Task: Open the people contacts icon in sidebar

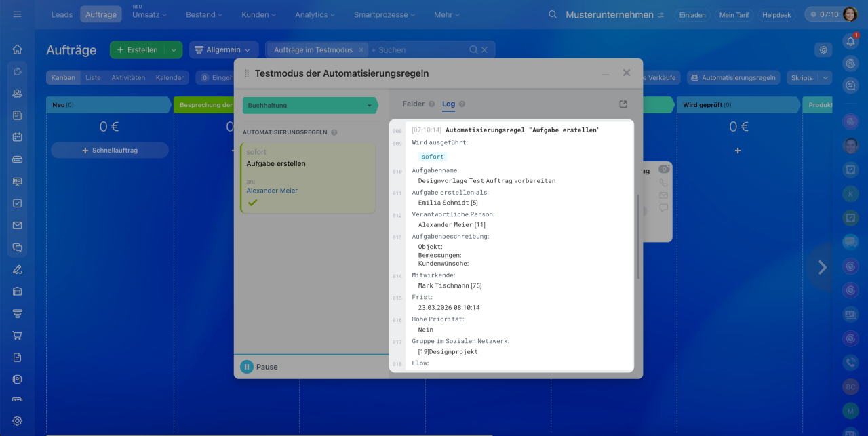Action: coord(17,94)
